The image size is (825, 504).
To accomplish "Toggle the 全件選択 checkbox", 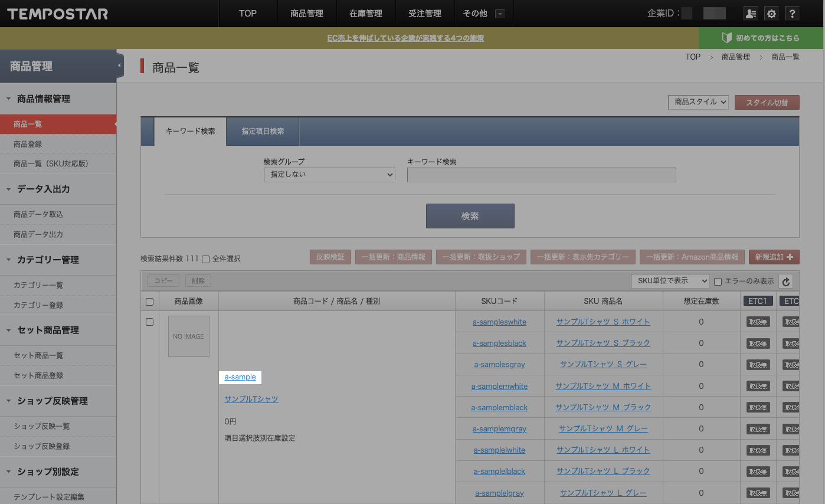I will click(206, 258).
